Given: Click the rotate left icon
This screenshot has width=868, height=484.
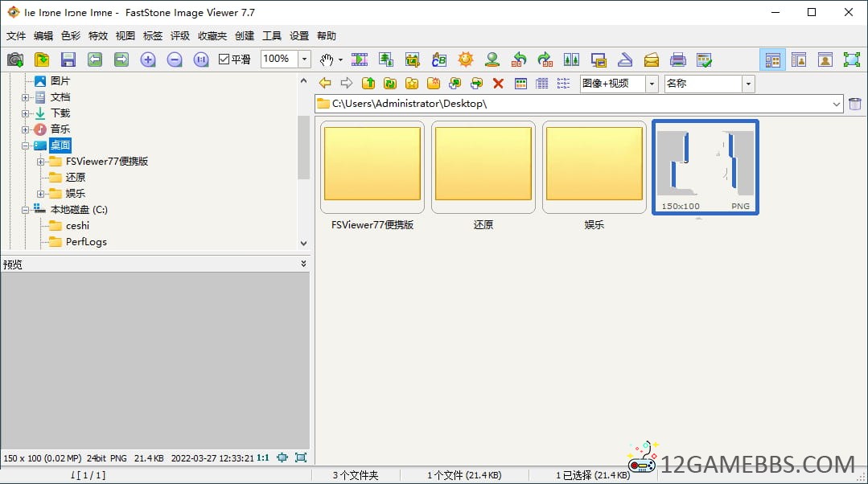Looking at the screenshot, I should click(x=520, y=59).
